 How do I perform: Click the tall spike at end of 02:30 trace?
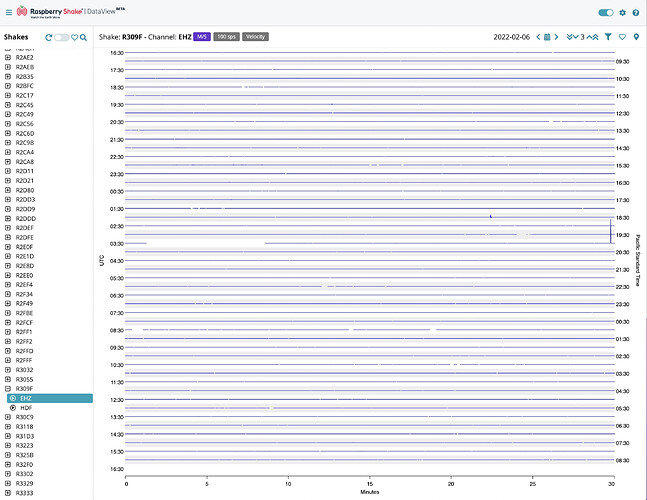610,231
